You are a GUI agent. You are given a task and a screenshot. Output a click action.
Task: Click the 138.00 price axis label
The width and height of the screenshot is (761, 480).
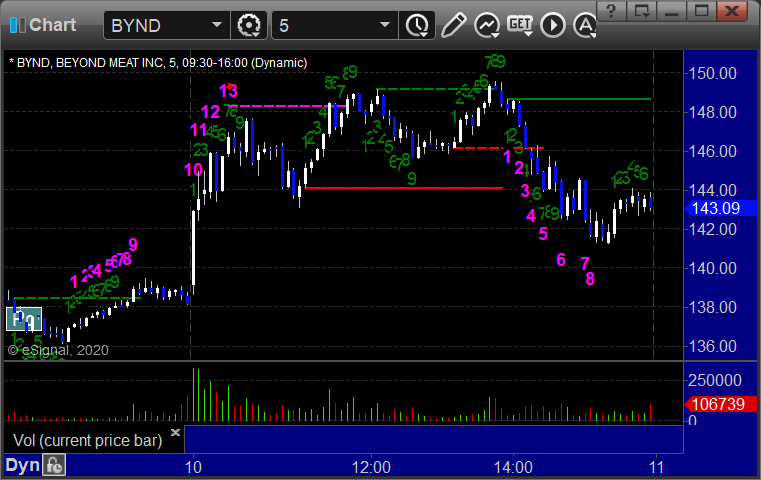(712, 307)
